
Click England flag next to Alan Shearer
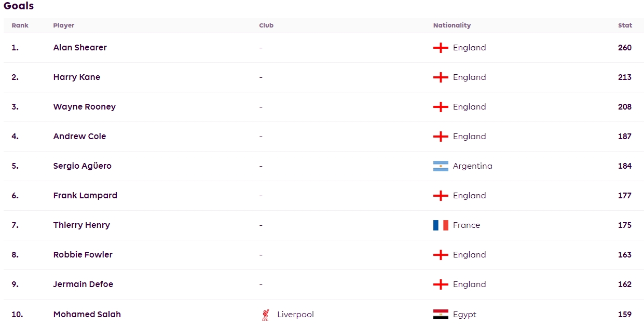(x=441, y=48)
